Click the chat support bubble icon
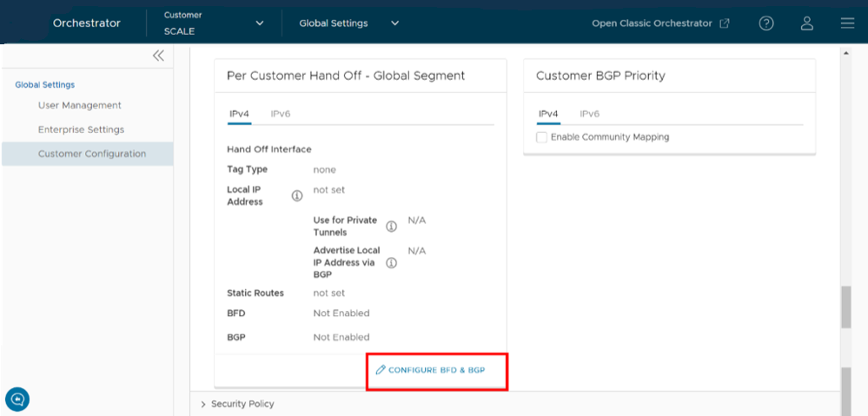 [x=17, y=399]
